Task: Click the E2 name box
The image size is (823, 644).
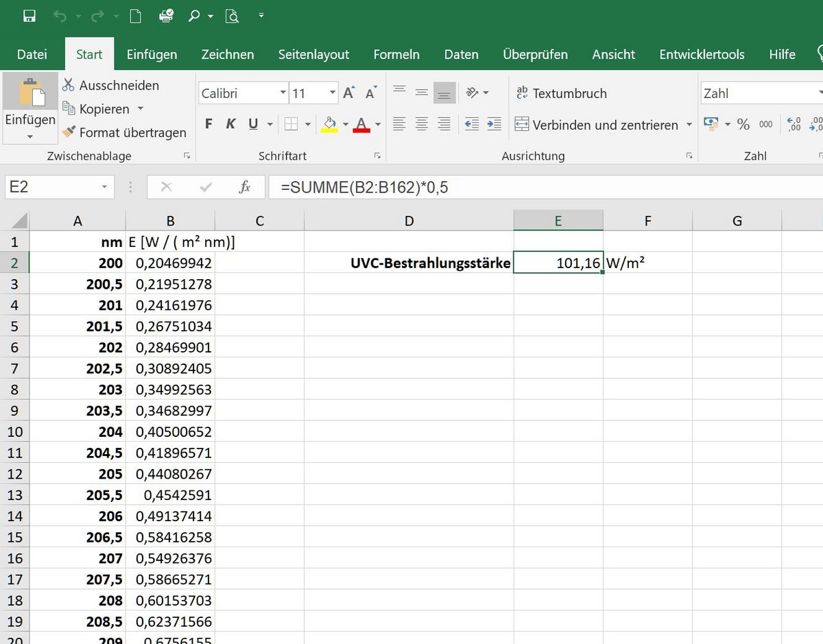Action: [x=59, y=187]
